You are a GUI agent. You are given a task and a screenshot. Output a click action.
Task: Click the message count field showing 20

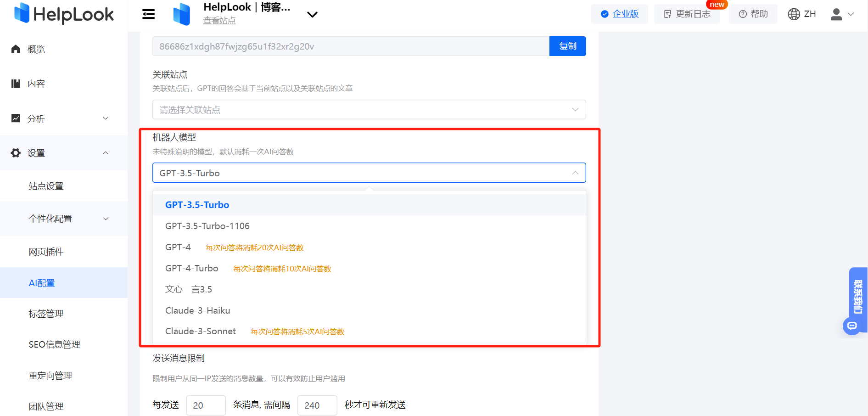(206, 405)
